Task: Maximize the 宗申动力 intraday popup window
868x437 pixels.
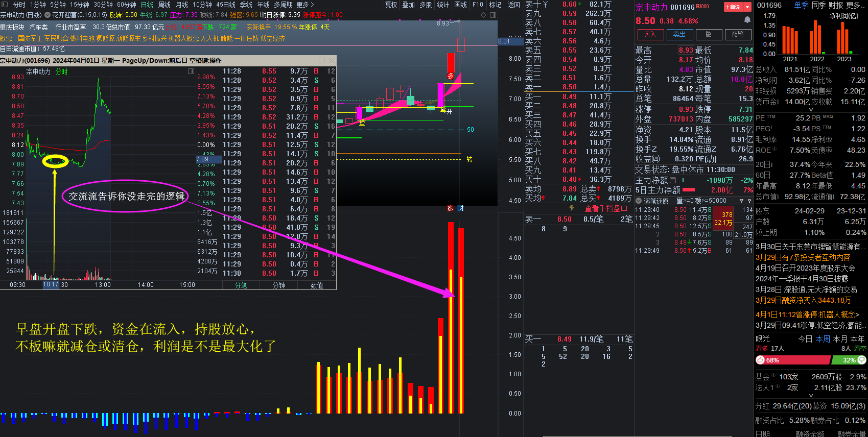Action: click(321, 60)
